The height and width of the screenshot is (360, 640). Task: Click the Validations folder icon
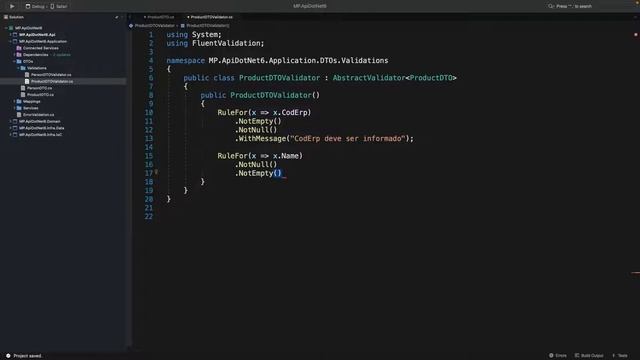click(x=23, y=68)
